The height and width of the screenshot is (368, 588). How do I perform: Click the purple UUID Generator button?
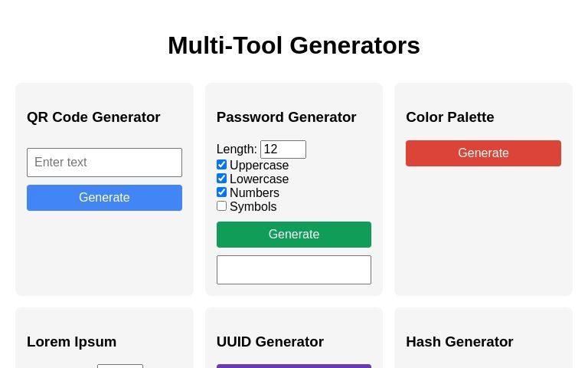(293, 366)
